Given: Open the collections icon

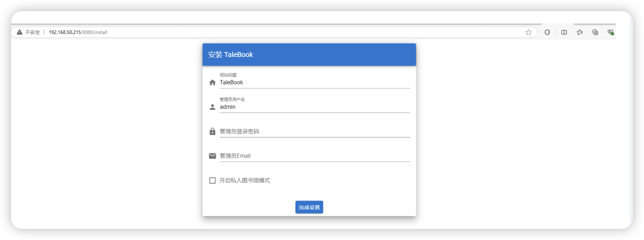Looking at the screenshot, I should (595, 32).
